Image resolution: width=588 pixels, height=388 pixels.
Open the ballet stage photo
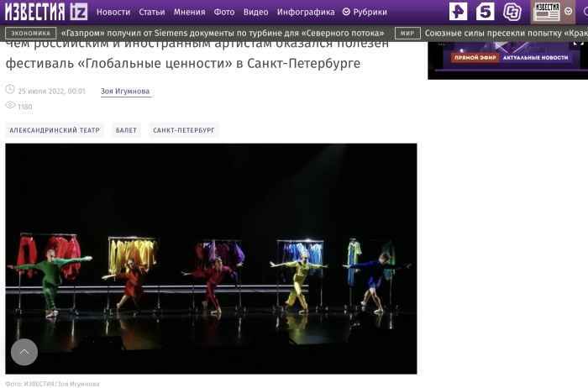click(211, 258)
